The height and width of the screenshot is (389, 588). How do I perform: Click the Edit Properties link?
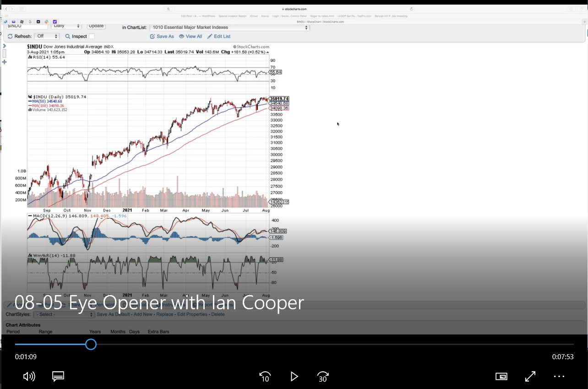[192, 314]
